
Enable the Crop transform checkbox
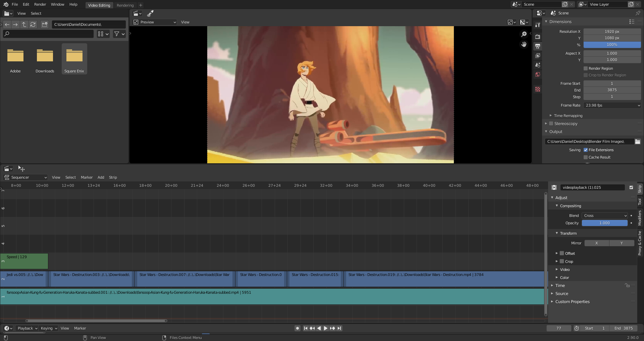(562, 261)
